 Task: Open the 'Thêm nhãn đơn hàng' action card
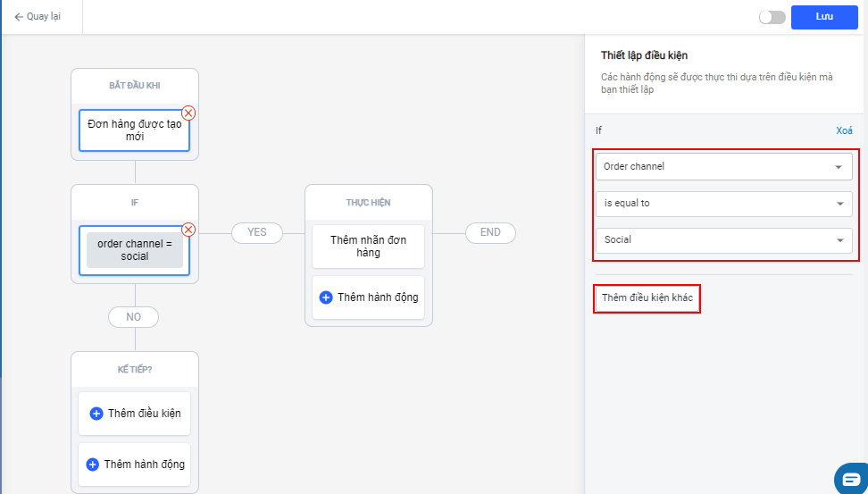click(368, 247)
